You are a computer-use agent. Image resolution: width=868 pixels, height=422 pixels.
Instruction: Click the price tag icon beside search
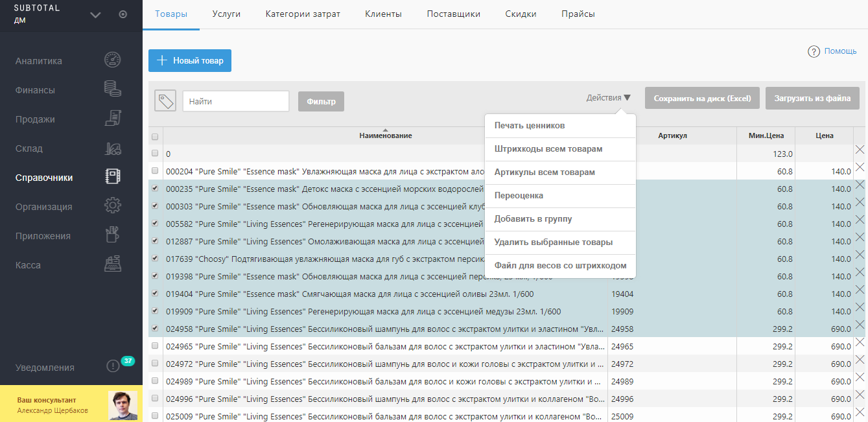point(165,101)
